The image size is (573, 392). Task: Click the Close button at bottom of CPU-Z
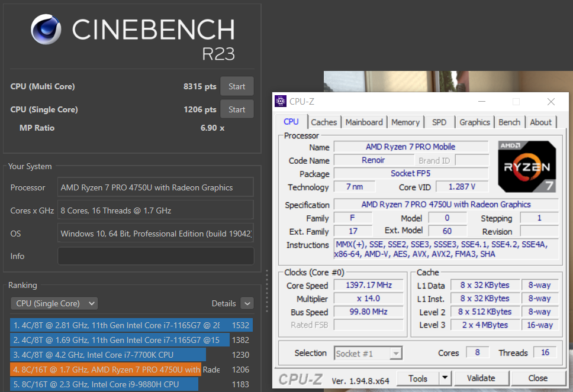[538, 378]
